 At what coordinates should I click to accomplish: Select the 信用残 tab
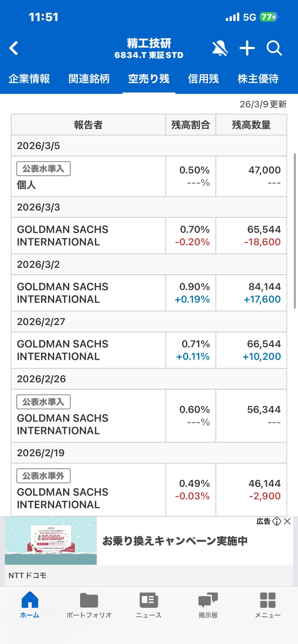[x=203, y=79]
